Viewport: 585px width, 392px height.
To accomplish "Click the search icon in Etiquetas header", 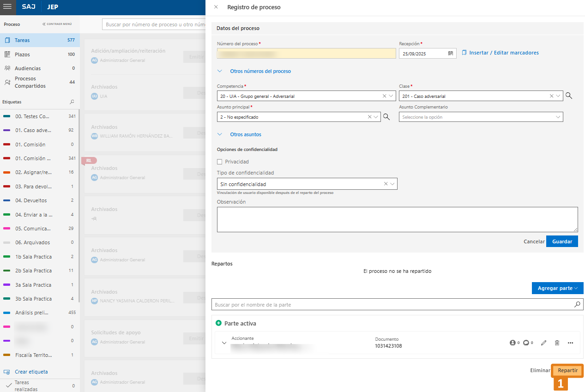I will 72,102.
